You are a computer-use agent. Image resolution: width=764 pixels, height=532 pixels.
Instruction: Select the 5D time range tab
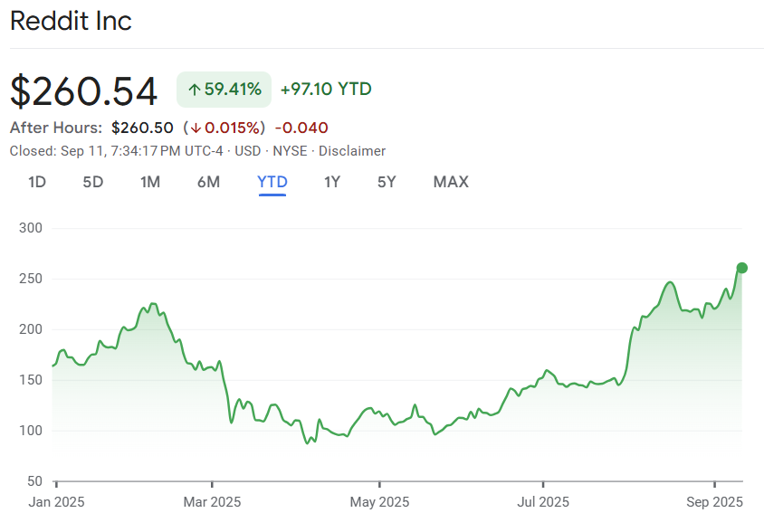pos(92,182)
